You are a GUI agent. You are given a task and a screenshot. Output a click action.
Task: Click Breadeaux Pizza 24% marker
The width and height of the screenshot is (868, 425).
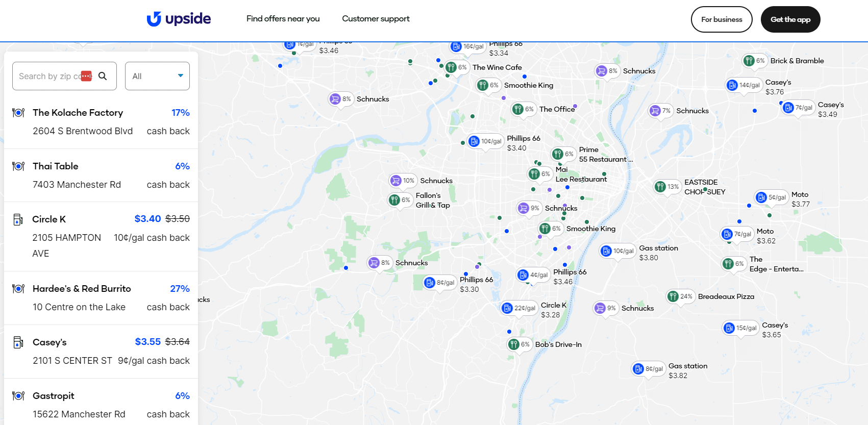coord(681,296)
